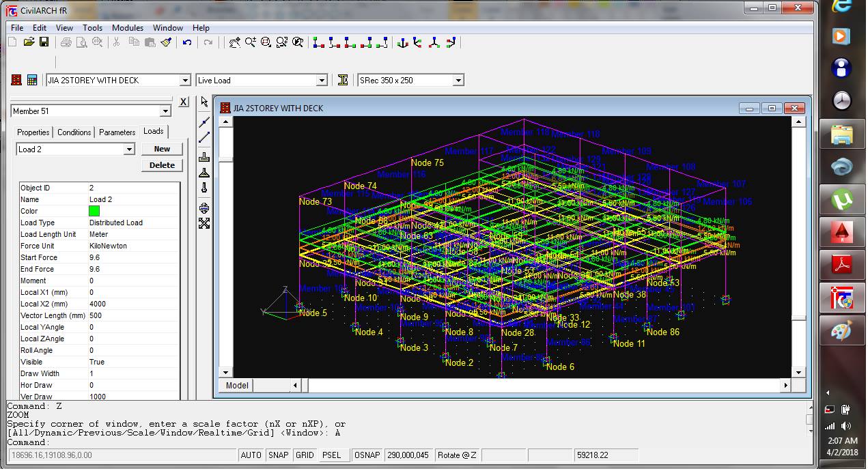Screen dimensions: 868x471
Task: Open the uTorrent taskbar icon
Action: coord(841,200)
